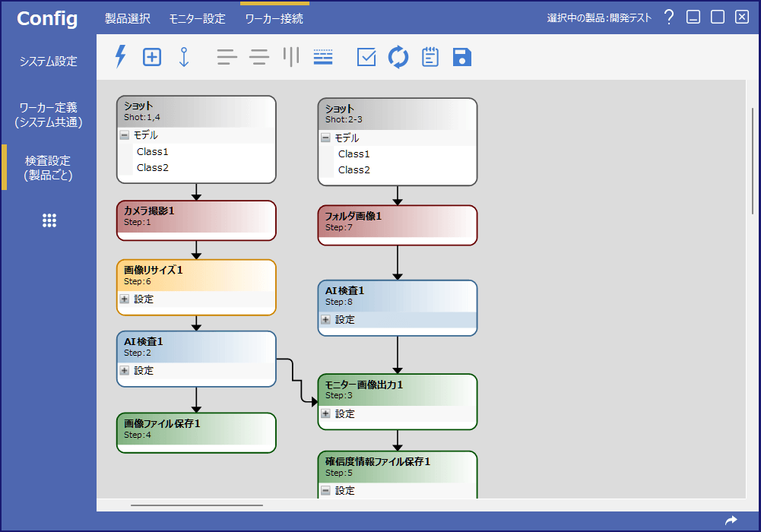Select システム設定 in the sidebar
Image resolution: width=761 pixels, height=532 pixels.
click(49, 62)
